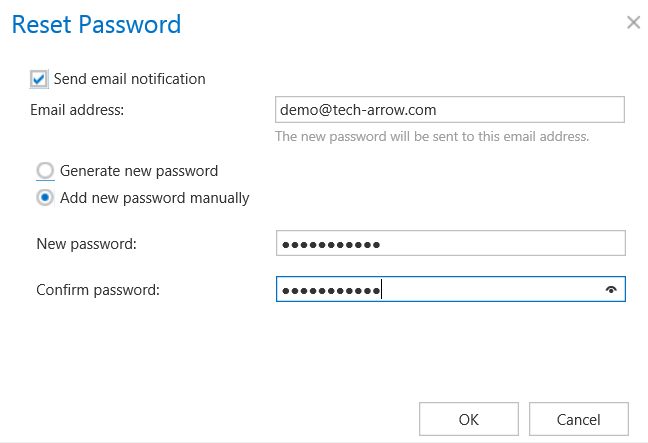Image resolution: width=648 pixels, height=443 pixels.
Task: Choose the Add new password manually radio button
Action: click(x=45, y=197)
